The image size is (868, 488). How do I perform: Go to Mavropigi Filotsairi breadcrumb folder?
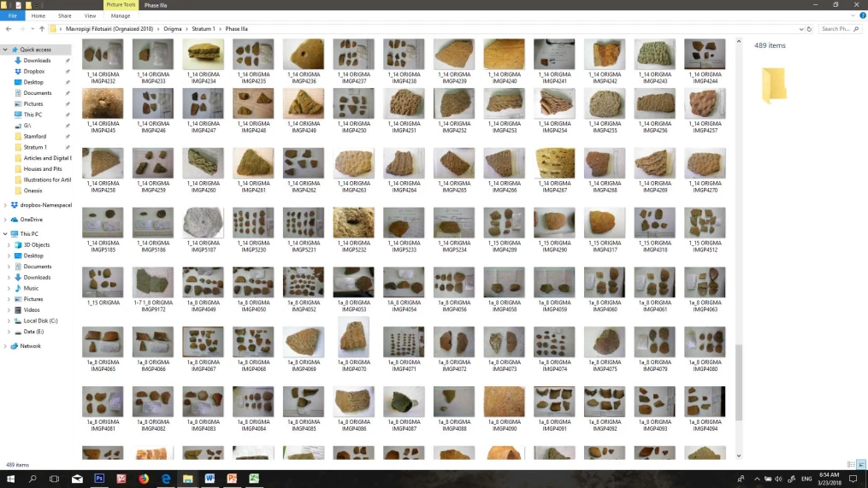(109, 29)
